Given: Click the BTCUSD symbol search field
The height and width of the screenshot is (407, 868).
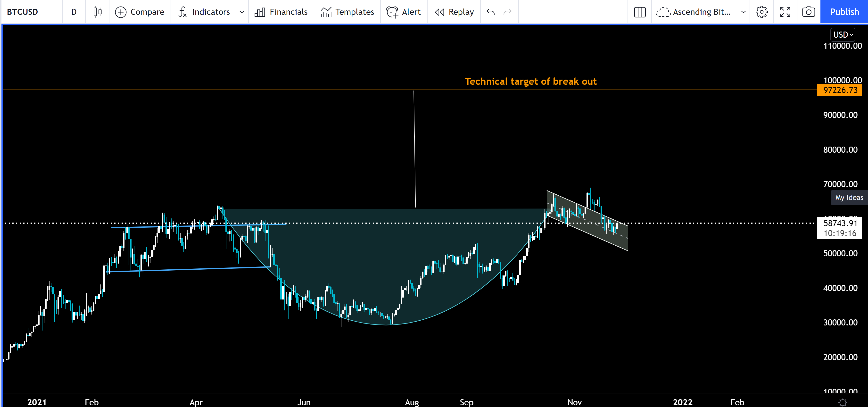Looking at the screenshot, I should [x=23, y=12].
